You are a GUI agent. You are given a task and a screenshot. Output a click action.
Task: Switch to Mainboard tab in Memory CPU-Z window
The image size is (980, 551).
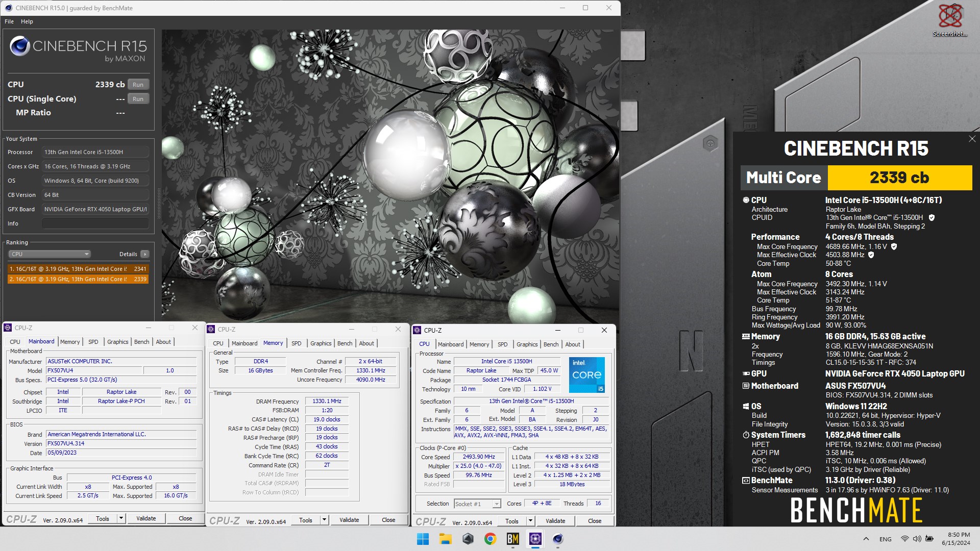point(244,343)
